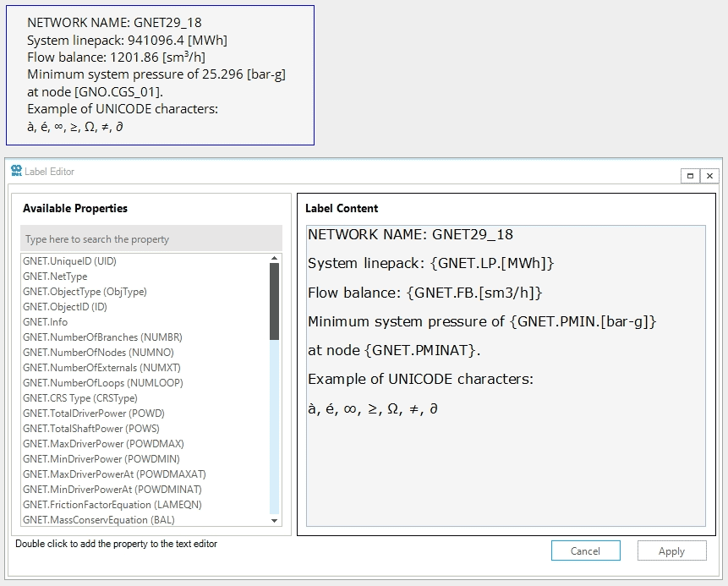The image size is (728, 586).
Task: Select GNET.ObjectType (ObjType) property
Action: 85,292
